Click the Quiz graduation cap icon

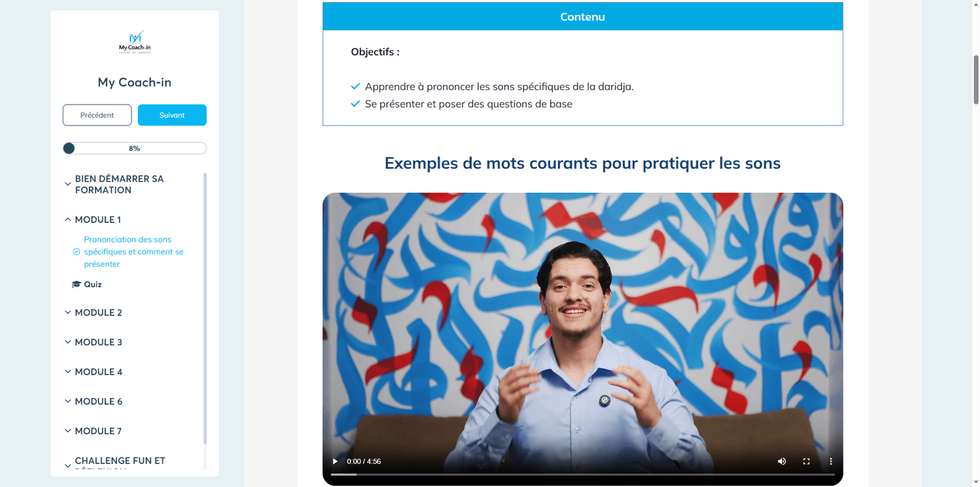tap(76, 284)
